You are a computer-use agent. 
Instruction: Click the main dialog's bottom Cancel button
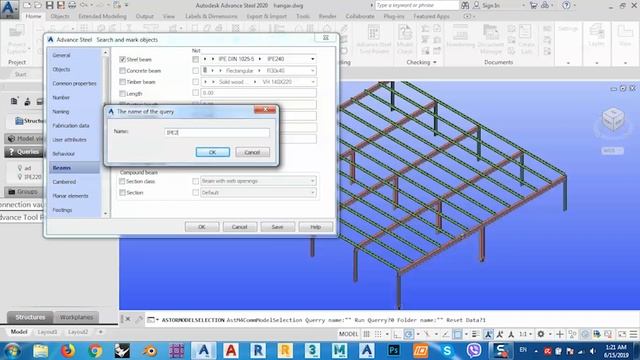[x=240, y=227]
